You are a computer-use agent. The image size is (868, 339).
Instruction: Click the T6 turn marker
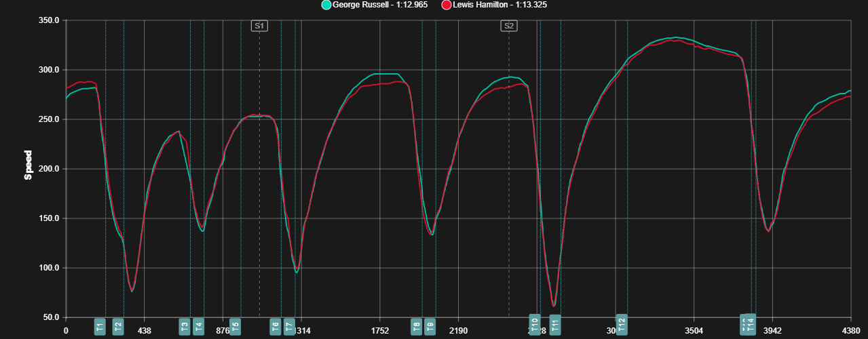coord(276,326)
